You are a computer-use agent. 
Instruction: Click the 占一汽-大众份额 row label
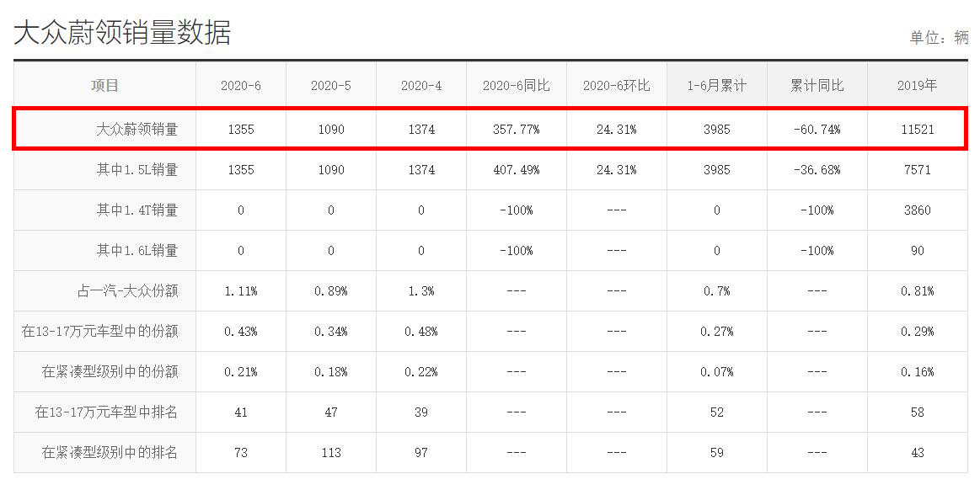tap(127, 291)
